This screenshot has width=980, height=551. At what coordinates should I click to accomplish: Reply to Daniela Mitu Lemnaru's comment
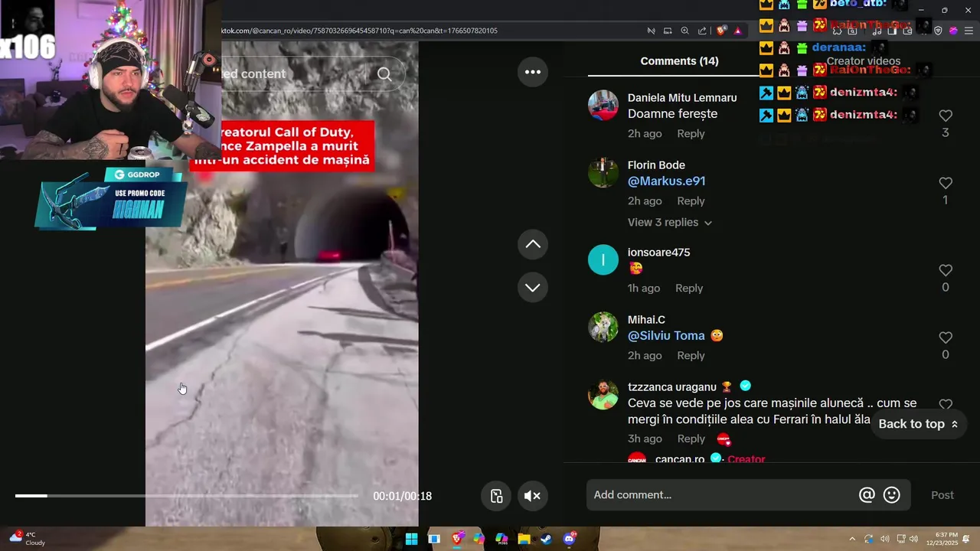(x=691, y=134)
